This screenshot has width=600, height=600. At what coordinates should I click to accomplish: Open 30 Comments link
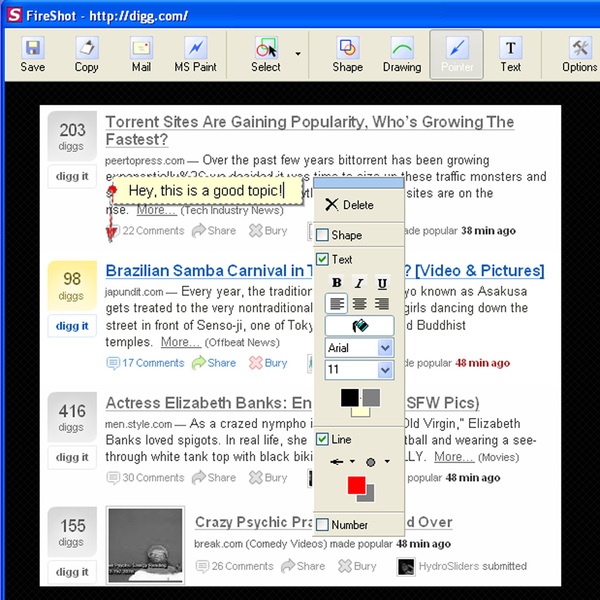coord(145,478)
